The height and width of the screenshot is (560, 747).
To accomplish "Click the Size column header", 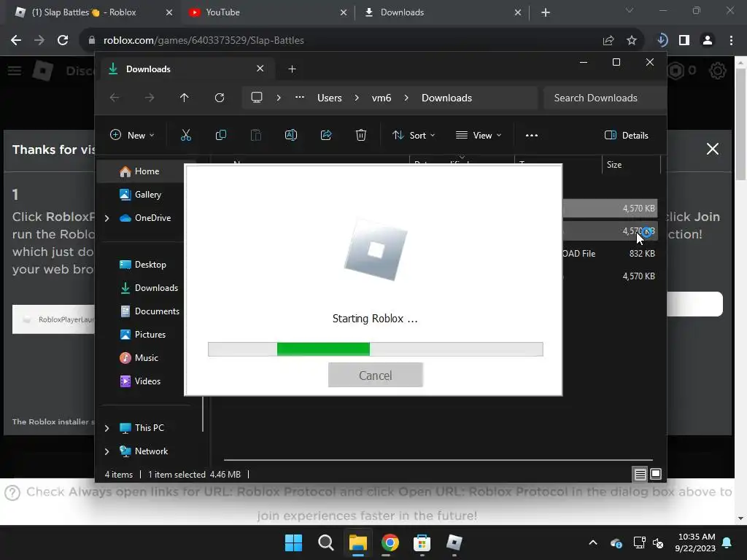I will click(x=631, y=165).
